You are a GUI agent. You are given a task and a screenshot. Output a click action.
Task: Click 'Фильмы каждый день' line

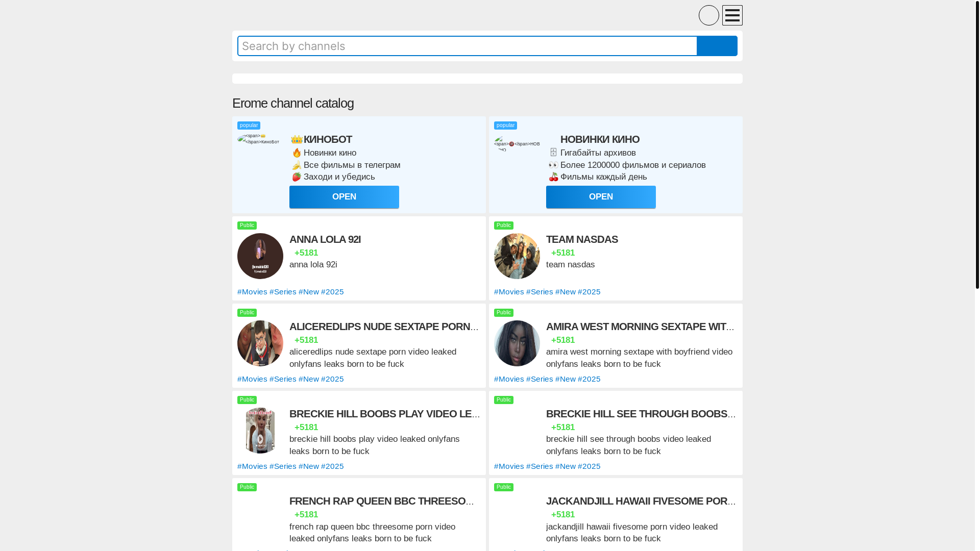click(603, 177)
